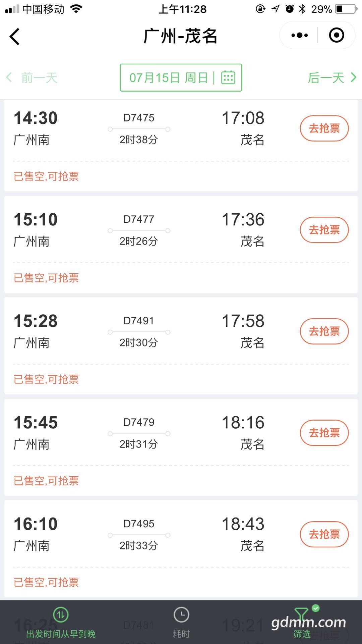Grab ticket for train D7477
The width and height of the screenshot is (362, 644).
pos(324,230)
